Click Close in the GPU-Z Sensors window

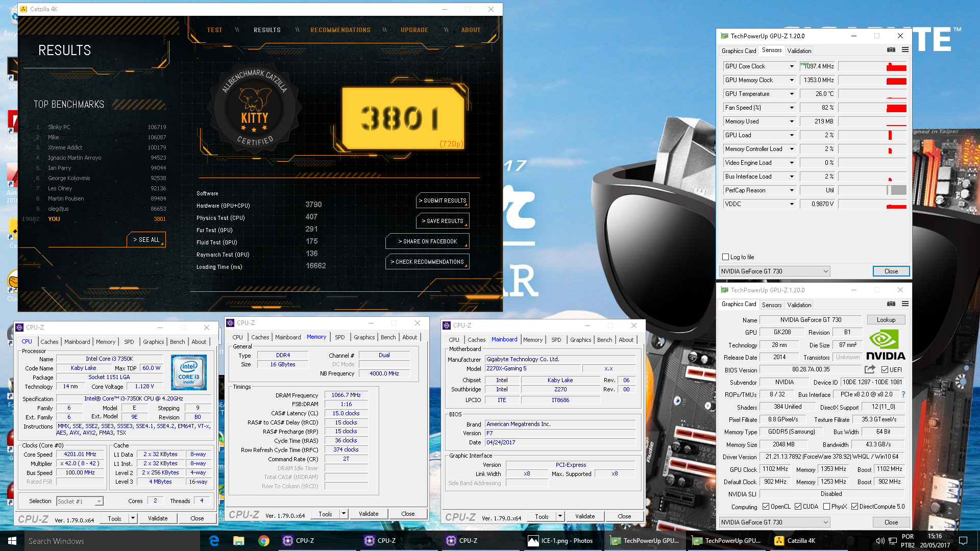pos(891,271)
